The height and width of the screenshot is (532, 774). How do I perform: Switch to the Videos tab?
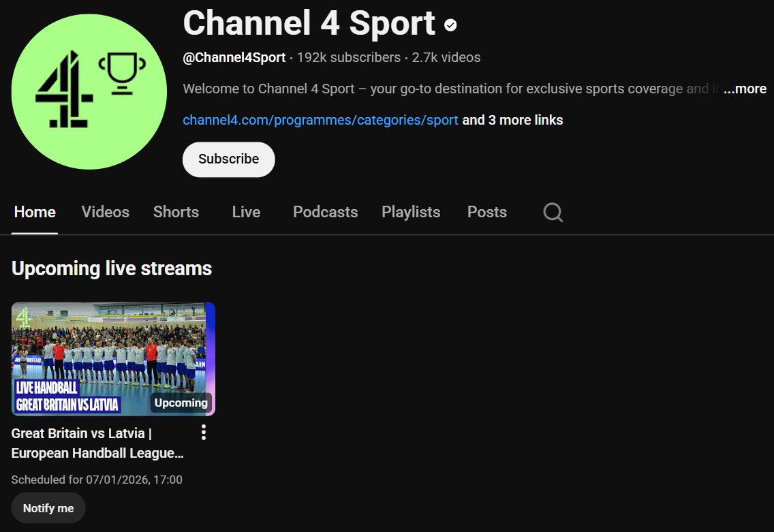click(x=105, y=213)
